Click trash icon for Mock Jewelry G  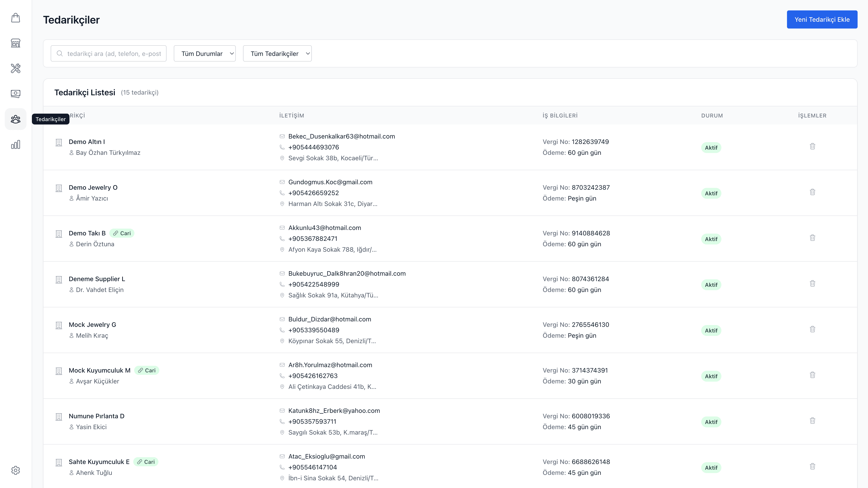812,329
